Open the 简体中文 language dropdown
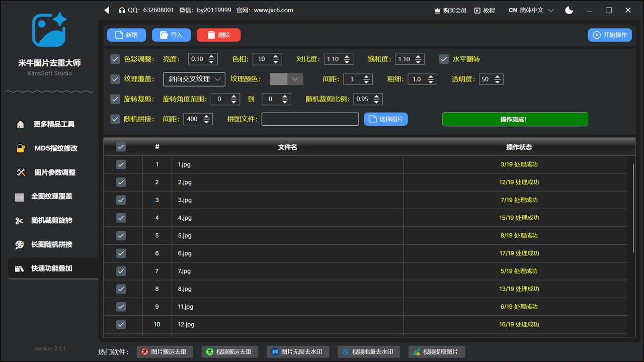644x362 pixels. click(x=531, y=10)
